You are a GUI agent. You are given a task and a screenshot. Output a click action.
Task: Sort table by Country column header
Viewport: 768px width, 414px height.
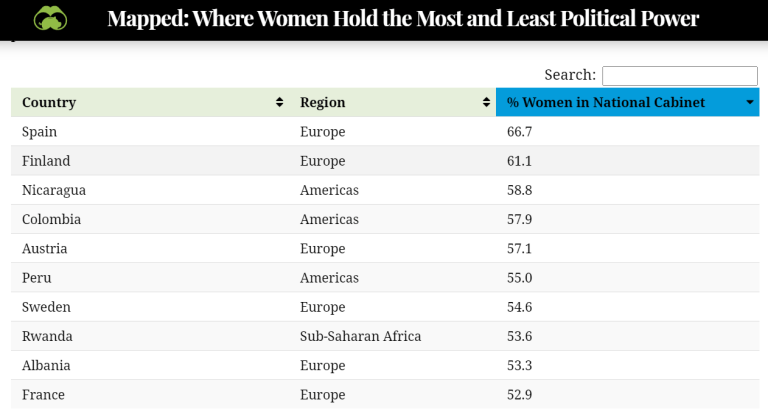point(49,102)
